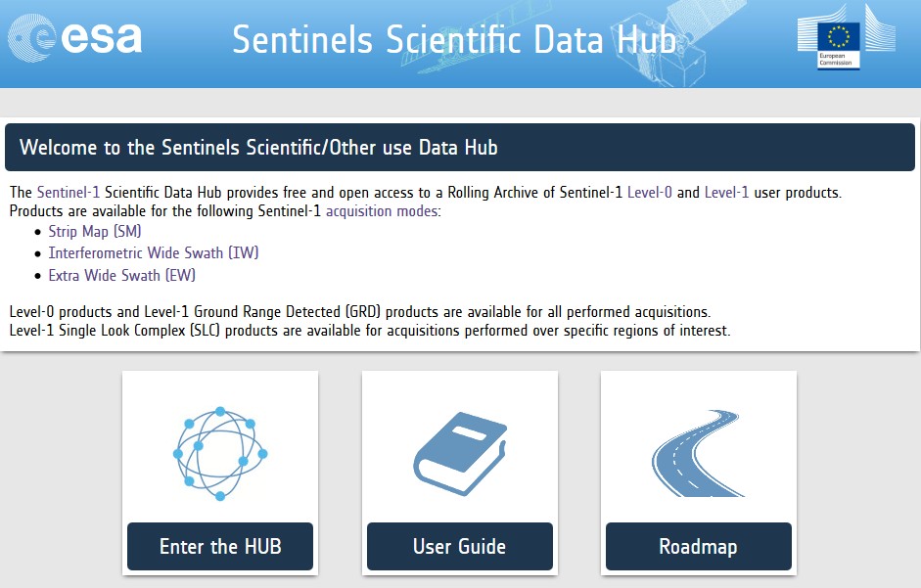Viewport: 921px width, 588px height.
Task: Click the network globe icon above Enter the HUB
Action: 220,454
